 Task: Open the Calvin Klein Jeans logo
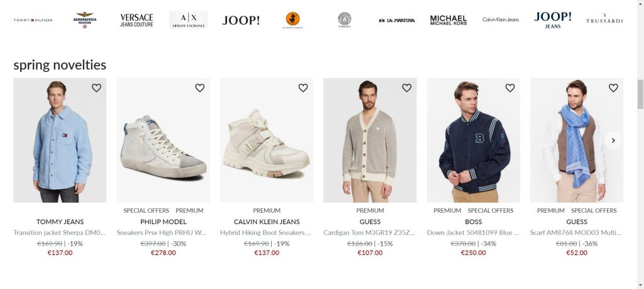tap(501, 20)
